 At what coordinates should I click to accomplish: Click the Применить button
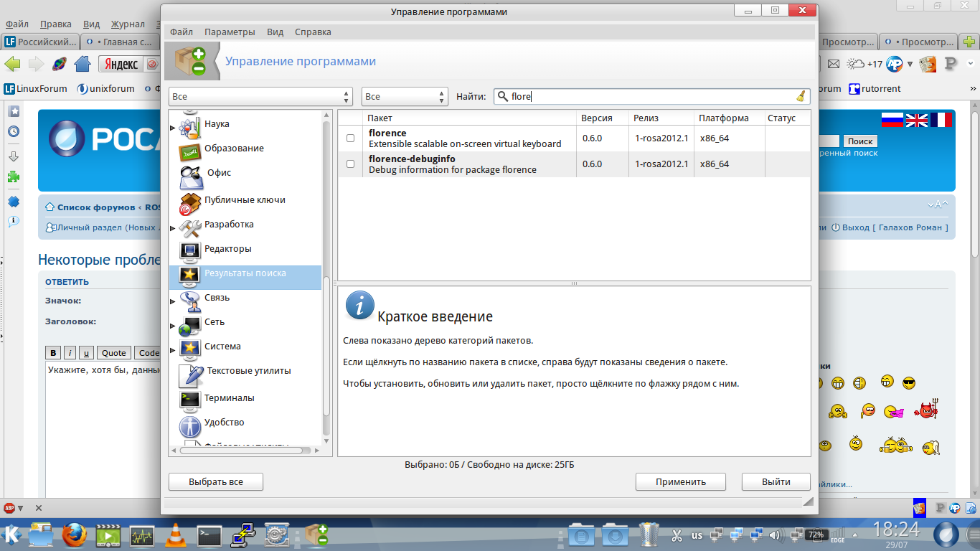pyautogui.click(x=680, y=482)
